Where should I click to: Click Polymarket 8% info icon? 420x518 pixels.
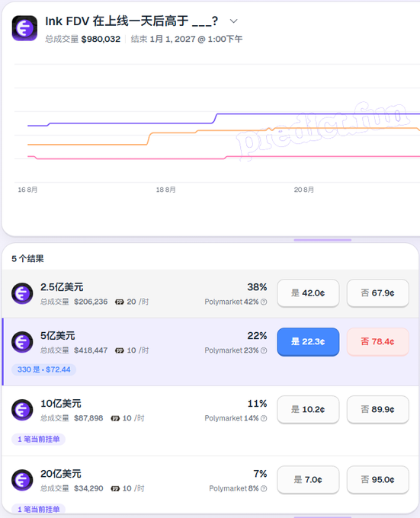264,488
